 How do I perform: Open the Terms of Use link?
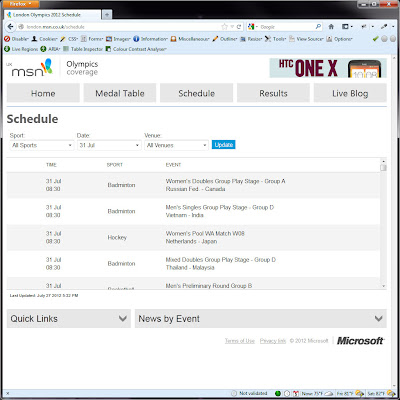(x=240, y=341)
